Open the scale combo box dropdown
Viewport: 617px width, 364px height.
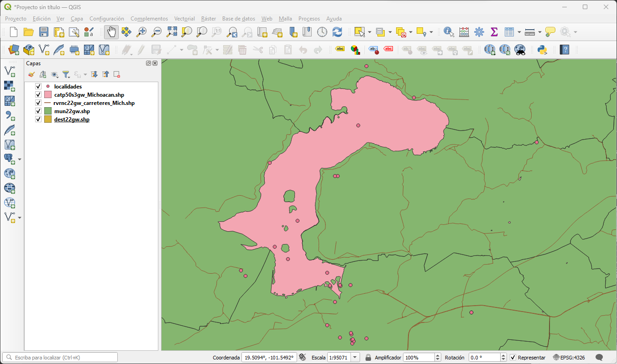[356, 358]
